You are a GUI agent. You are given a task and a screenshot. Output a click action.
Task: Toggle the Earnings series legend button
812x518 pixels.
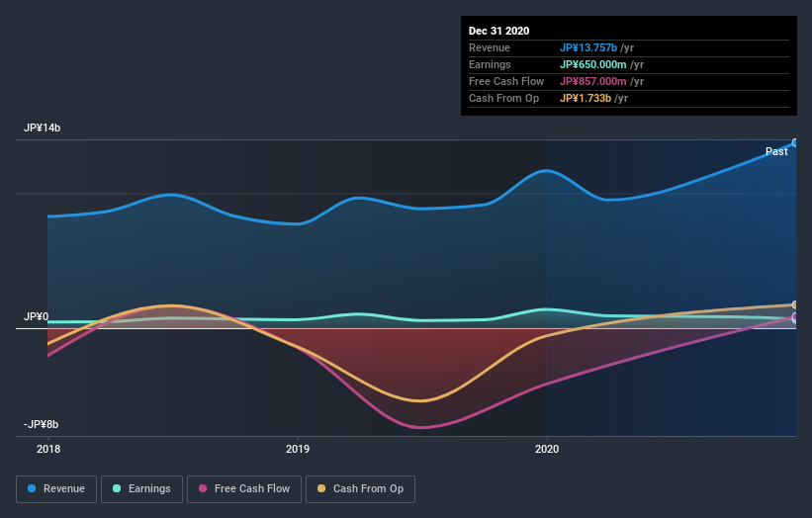(x=141, y=489)
